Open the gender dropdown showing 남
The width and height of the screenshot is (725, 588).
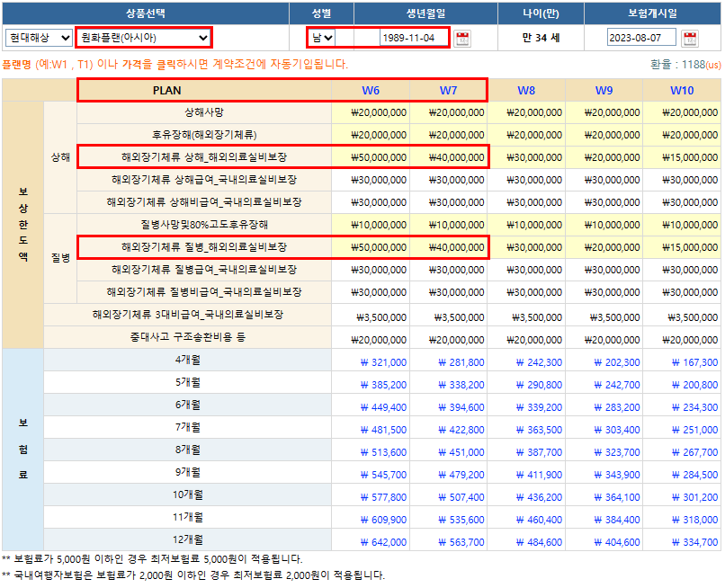coord(321,38)
